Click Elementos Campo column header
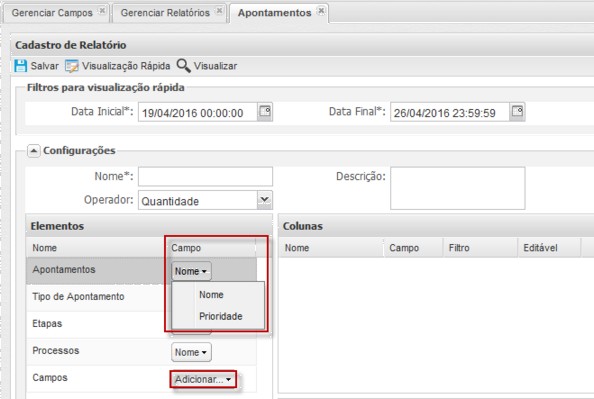 click(212, 248)
